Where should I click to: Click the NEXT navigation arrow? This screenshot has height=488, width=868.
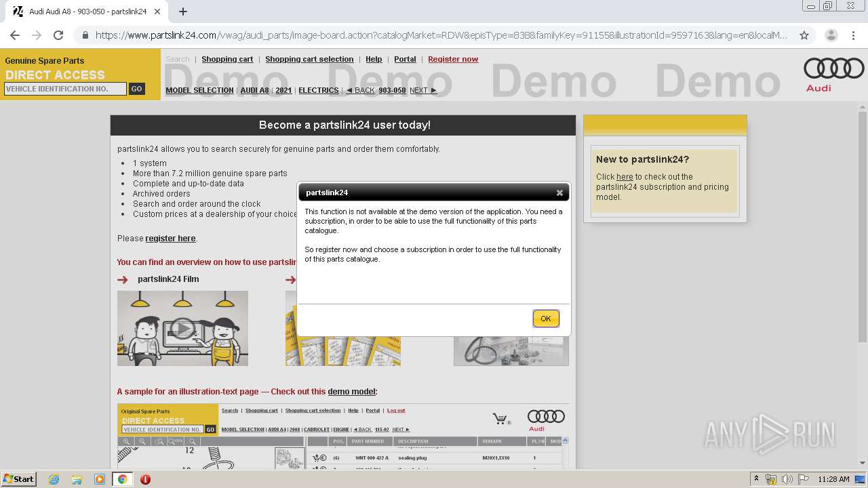click(x=423, y=90)
